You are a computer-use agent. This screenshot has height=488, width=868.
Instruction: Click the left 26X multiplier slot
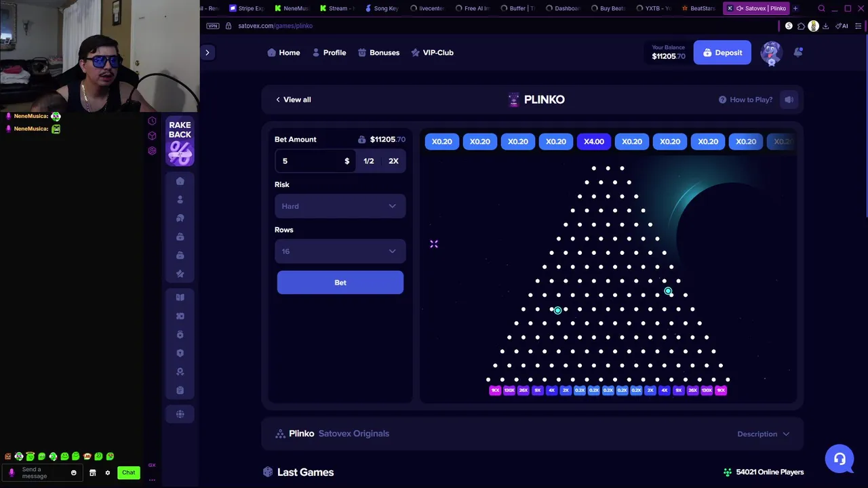[523, 390]
